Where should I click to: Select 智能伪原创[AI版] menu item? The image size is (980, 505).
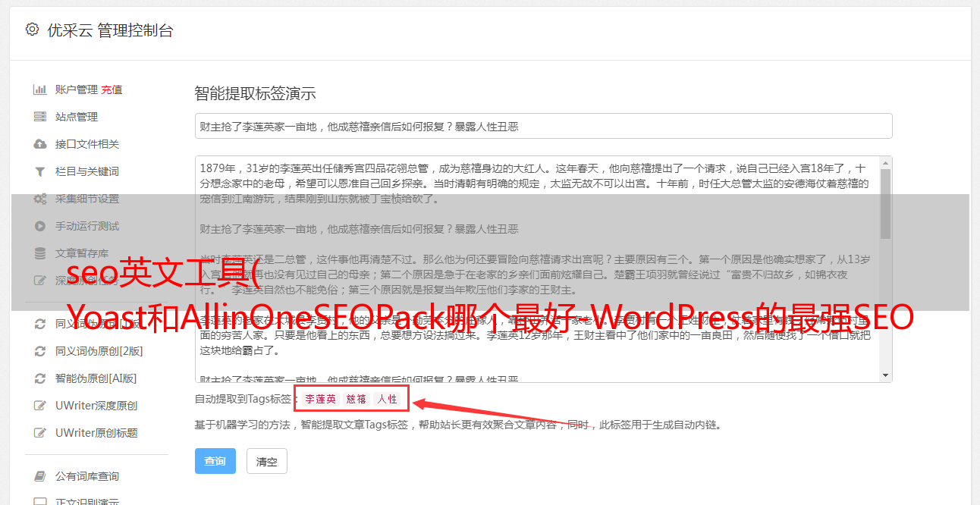point(96,378)
